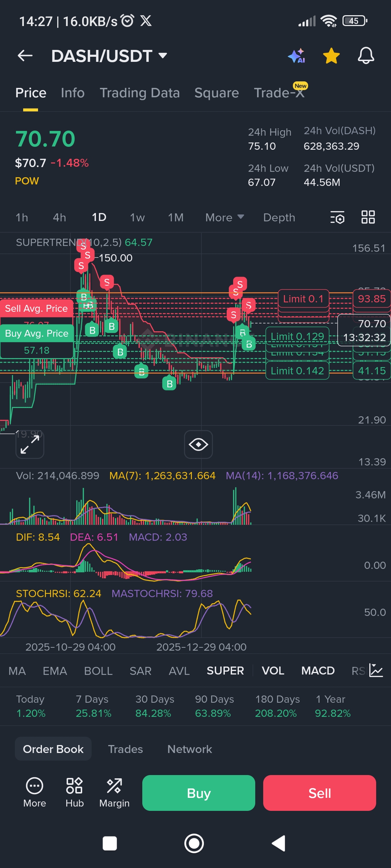Screen dimensions: 391x868
Task: Tap the Sell Avg. Price label
Action: 37,309
